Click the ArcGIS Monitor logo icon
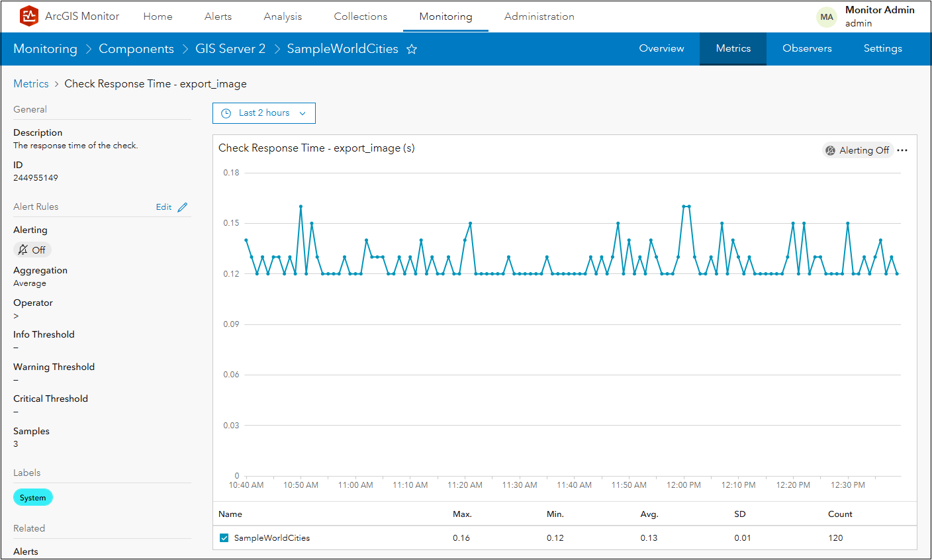 pyautogui.click(x=29, y=16)
